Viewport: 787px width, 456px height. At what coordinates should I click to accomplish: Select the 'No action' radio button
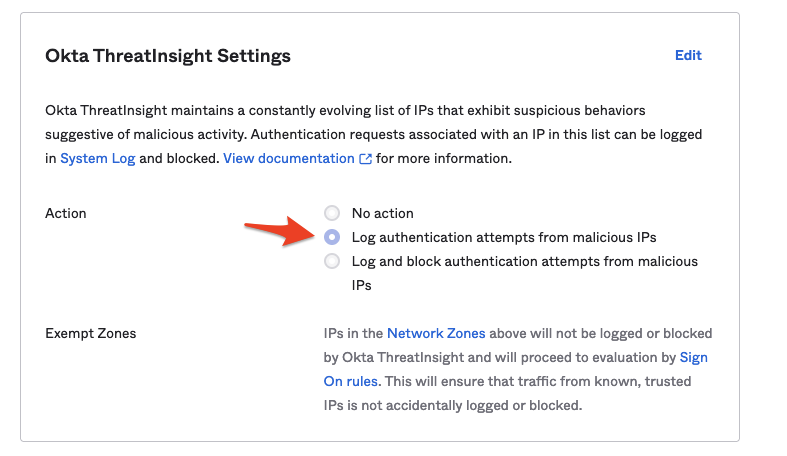pos(332,213)
